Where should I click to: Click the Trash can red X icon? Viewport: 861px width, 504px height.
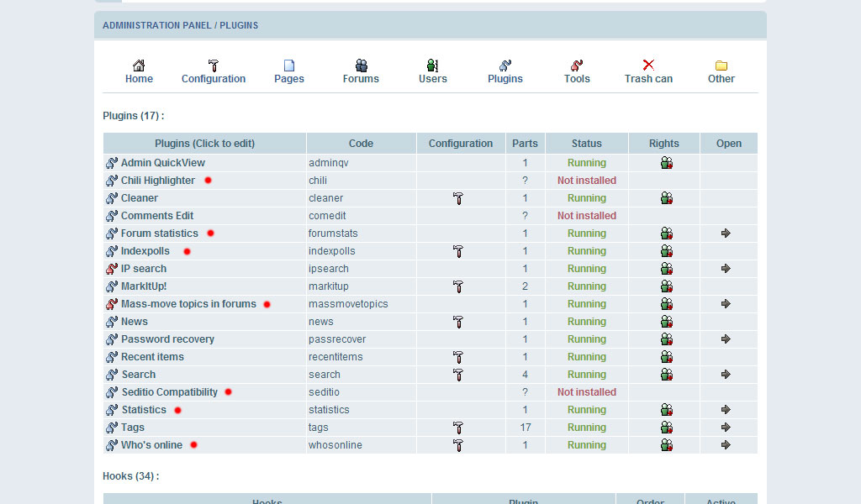[648, 65]
